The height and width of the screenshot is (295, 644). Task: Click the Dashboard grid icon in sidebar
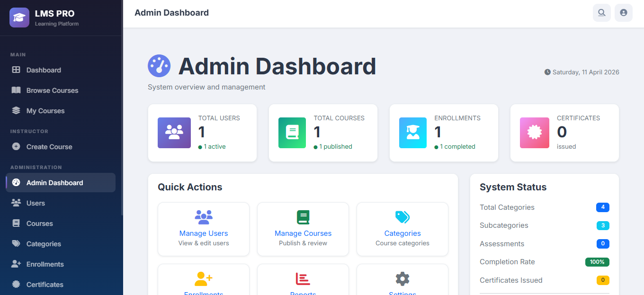[16, 70]
